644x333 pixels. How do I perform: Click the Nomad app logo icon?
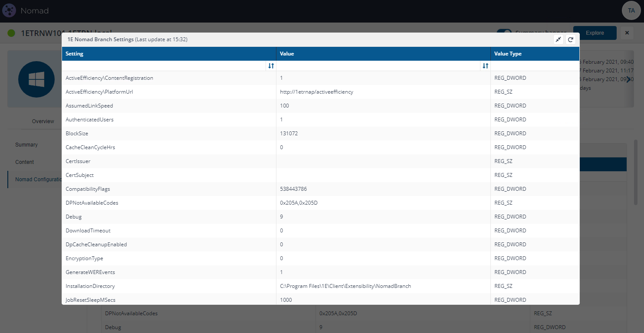pos(9,10)
